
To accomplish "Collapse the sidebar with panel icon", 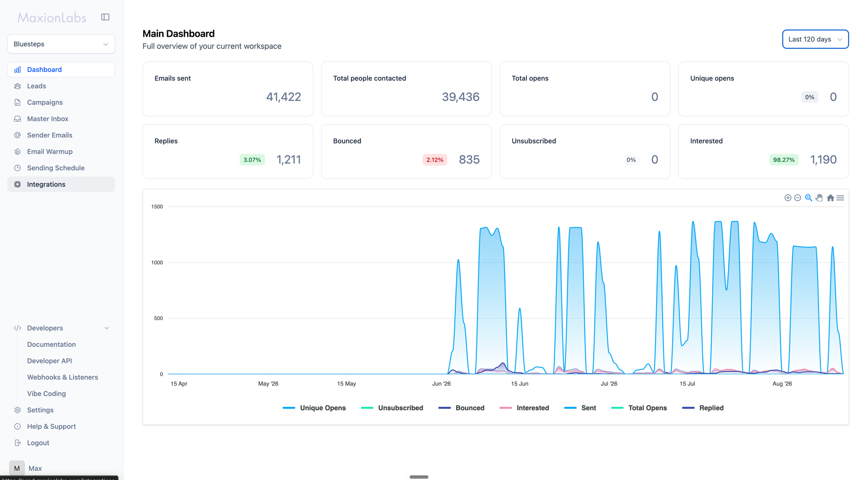I will point(105,17).
